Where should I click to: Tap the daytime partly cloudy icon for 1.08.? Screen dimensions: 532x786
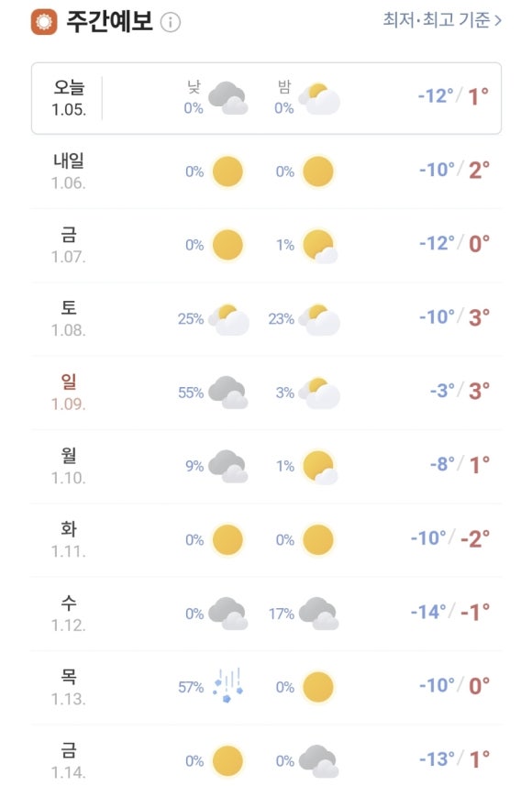228,319
